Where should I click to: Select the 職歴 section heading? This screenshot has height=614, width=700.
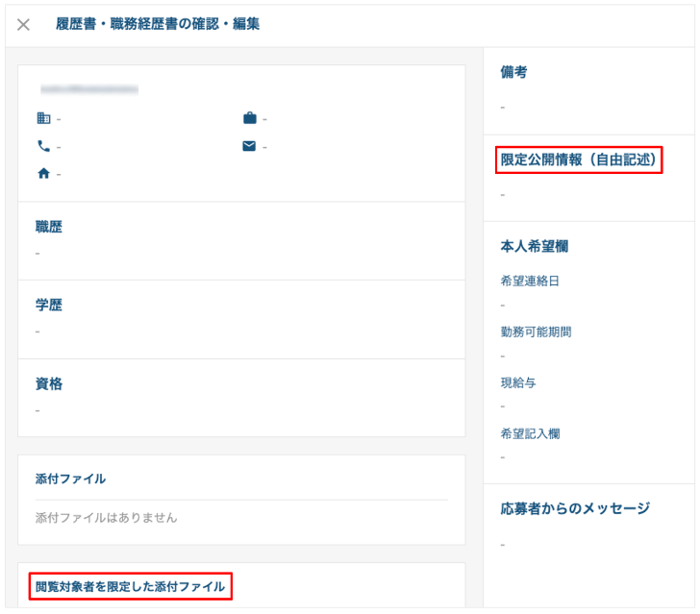click(x=49, y=227)
